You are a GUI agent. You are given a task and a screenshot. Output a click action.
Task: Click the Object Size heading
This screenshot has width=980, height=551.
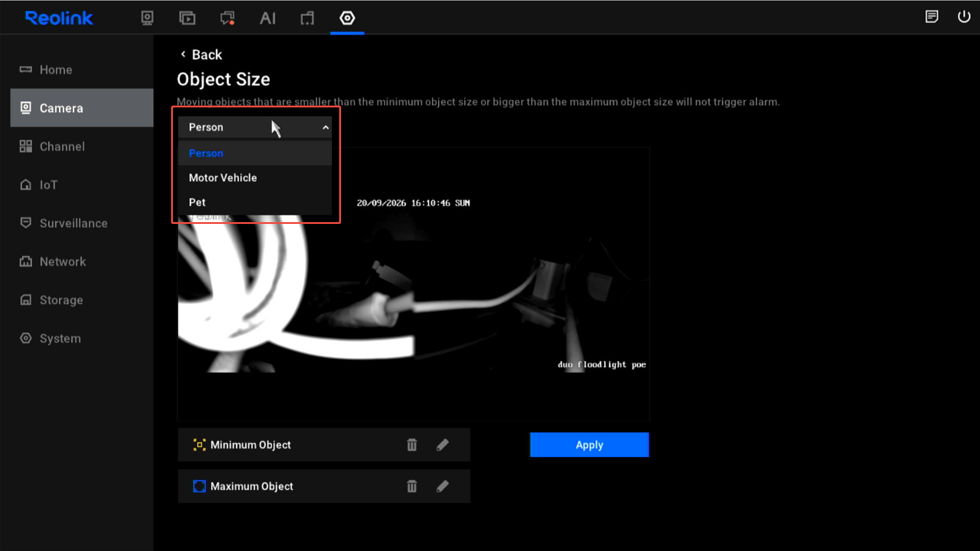(x=223, y=79)
